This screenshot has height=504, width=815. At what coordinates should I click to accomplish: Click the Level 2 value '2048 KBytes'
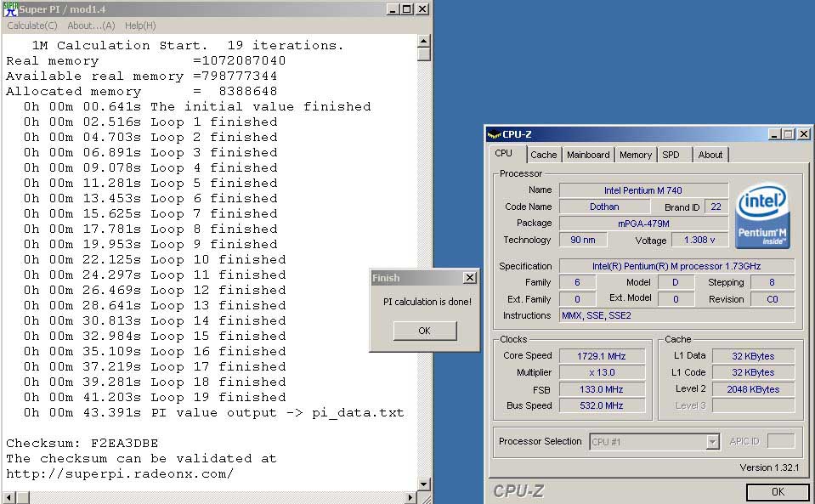tap(753, 389)
